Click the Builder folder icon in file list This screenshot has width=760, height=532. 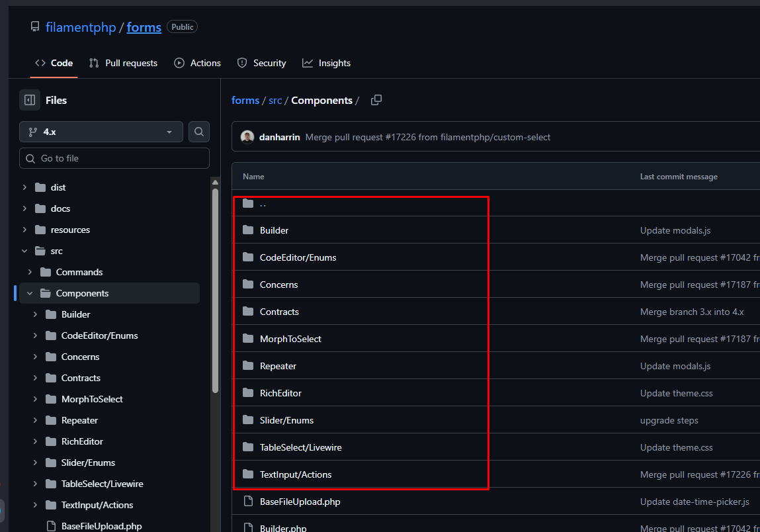coord(248,230)
